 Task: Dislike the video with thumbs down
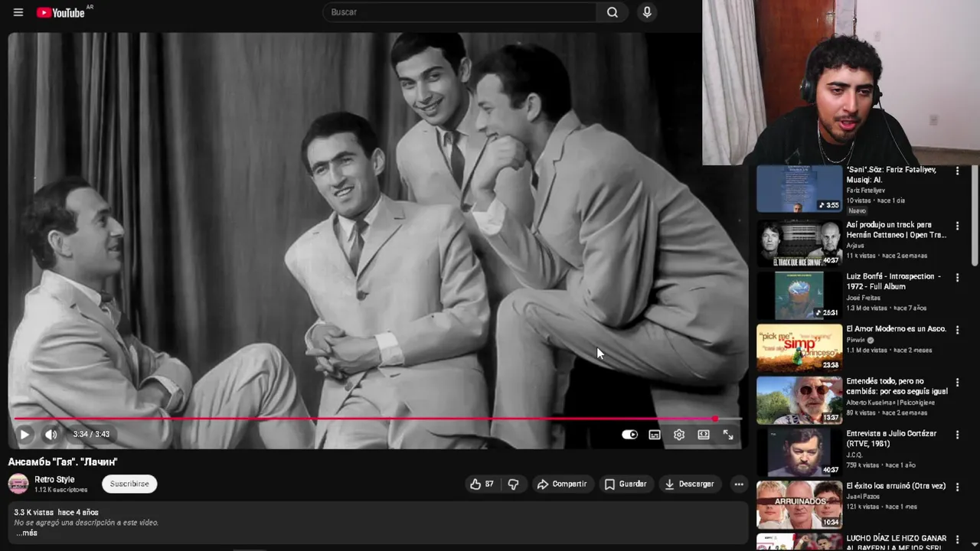(x=514, y=484)
